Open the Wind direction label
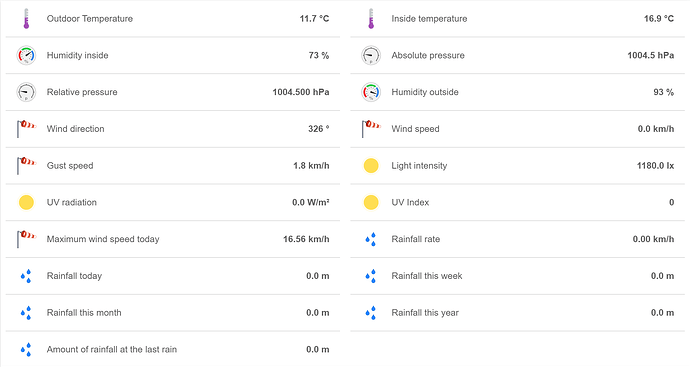This screenshot has height=367, width=690. click(x=76, y=129)
